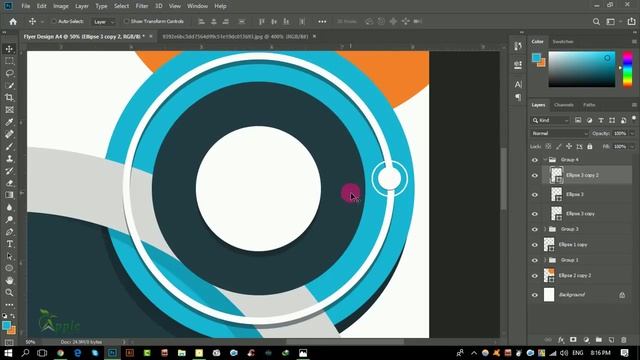This screenshot has width=640, height=360.
Task: Open the Share icon
Action: [x=631, y=22]
